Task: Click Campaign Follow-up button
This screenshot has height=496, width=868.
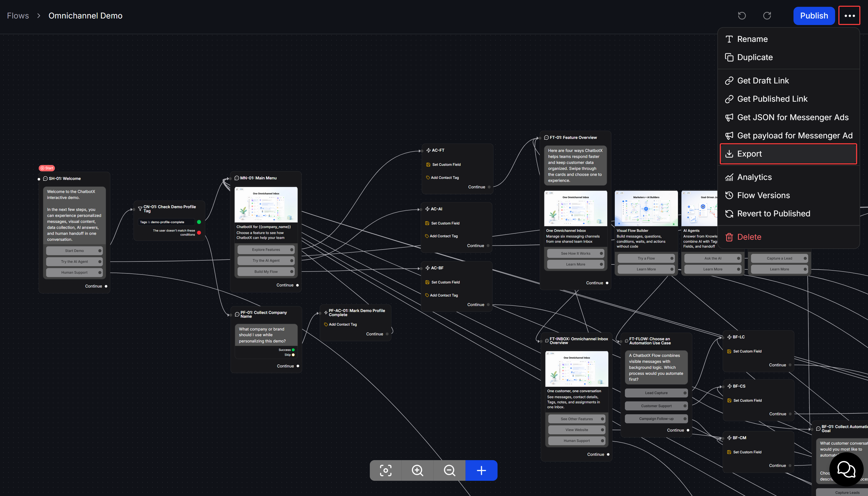Action: point(656,419)
